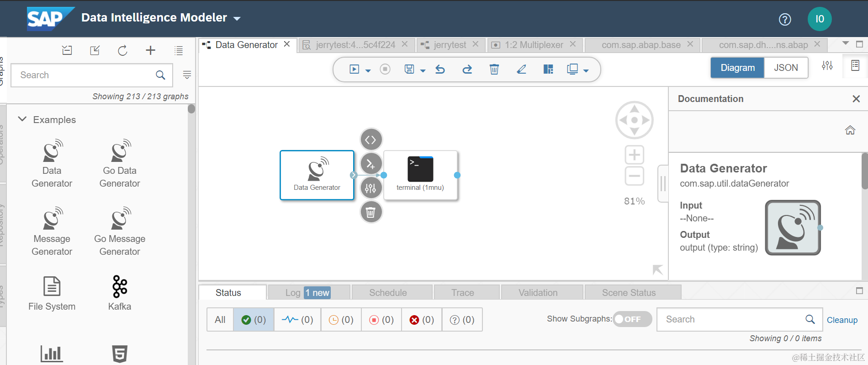Close the Documentation panel
This screenshot has height=365, width=868.
[x=856, y=99]
